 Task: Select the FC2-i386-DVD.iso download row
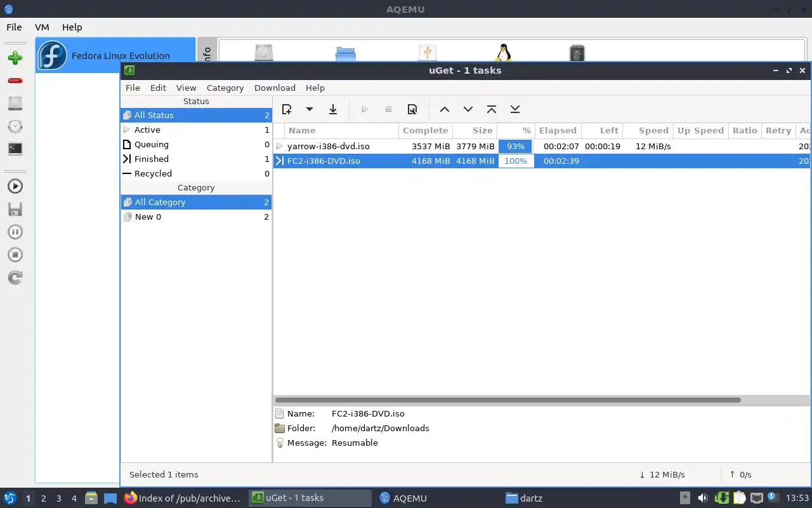pyautogui.click(x=542, y=161)
